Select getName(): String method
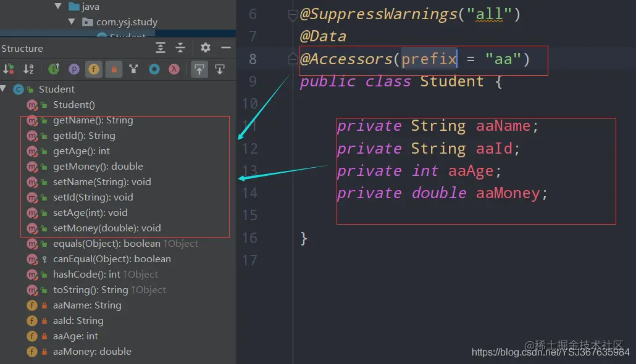 pyautogui.click(x=93, y=120)
